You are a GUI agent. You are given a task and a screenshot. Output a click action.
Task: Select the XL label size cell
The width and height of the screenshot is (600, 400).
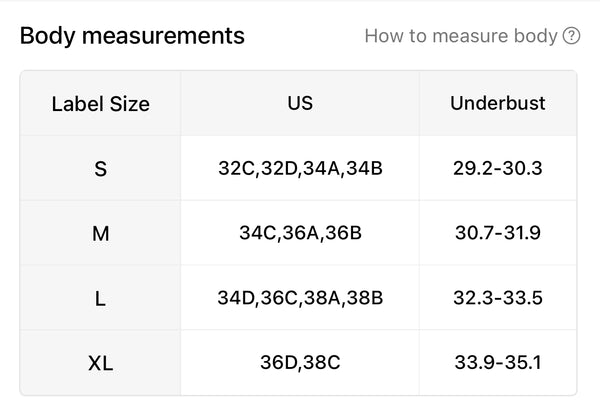(101, 362)
